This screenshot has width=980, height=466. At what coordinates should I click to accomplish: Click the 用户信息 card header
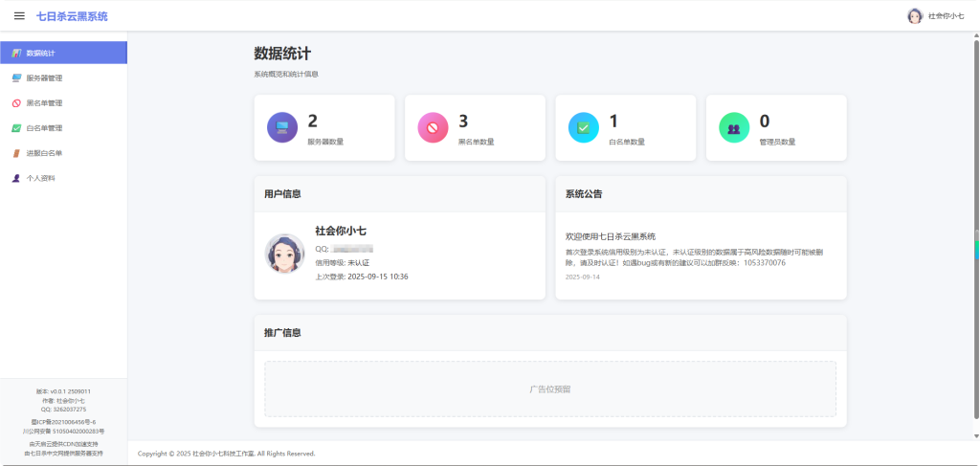point(400,194)
